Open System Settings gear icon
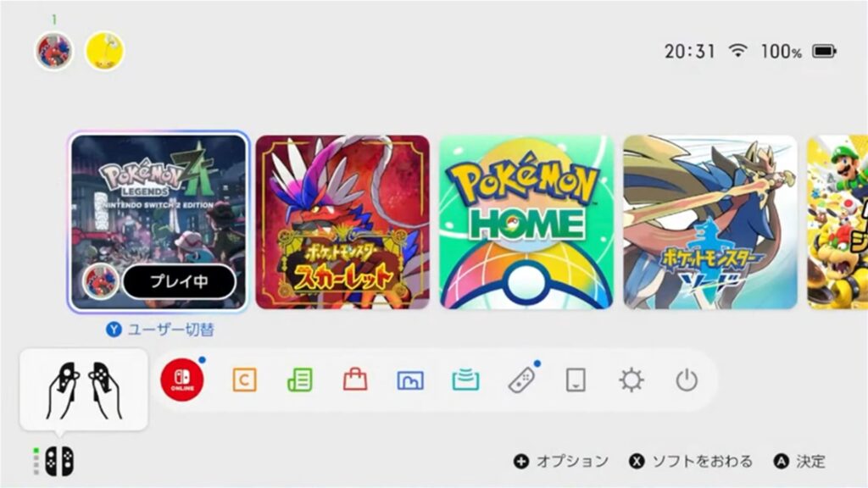The height and width of the screenshot is (488, 868). click(x=631, y=380)
